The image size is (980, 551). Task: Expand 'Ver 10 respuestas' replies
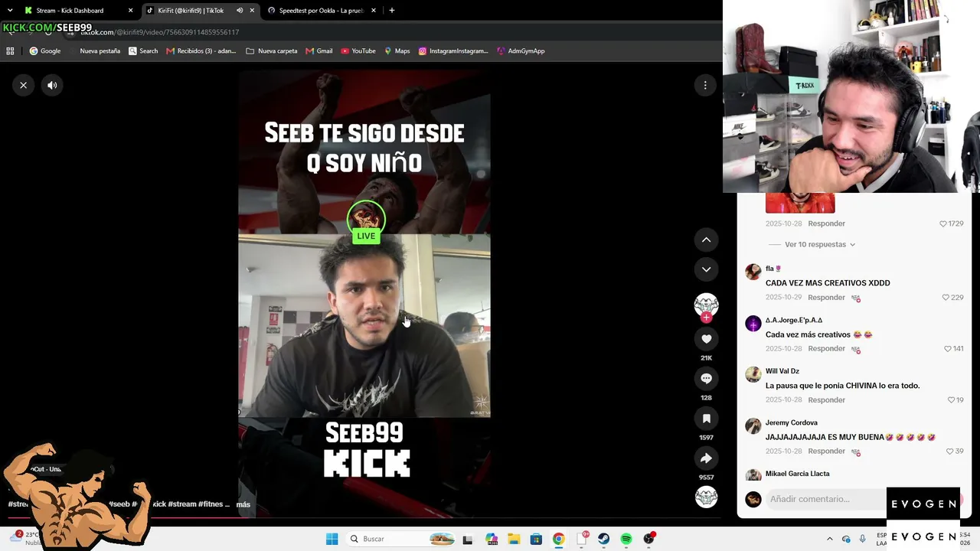click(x=820, y=245)
